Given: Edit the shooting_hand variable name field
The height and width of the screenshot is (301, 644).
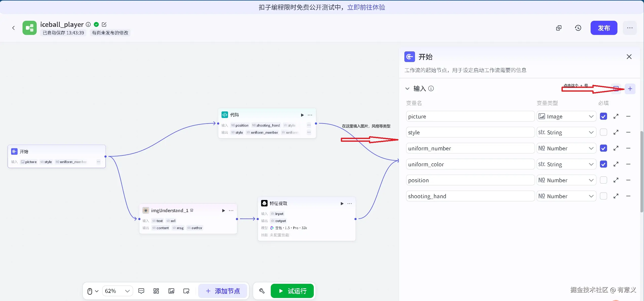Looking at the screenshot, I should coord(470,196).
